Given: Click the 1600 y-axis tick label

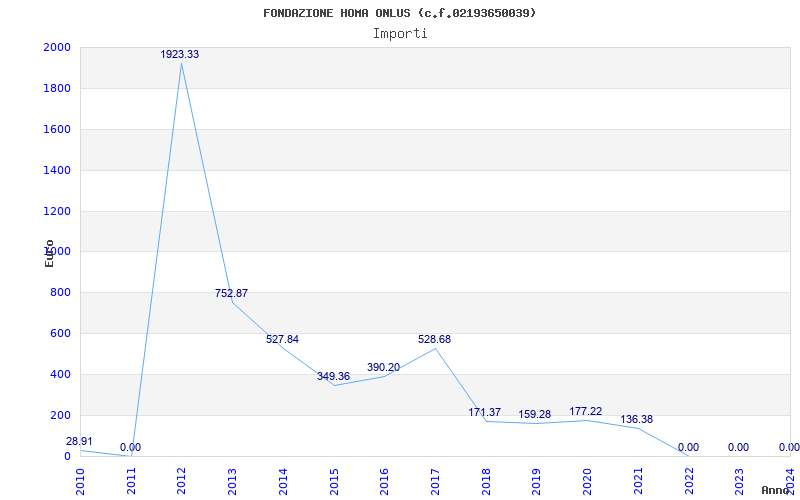Looking at the screenshot, I should 57,129.
